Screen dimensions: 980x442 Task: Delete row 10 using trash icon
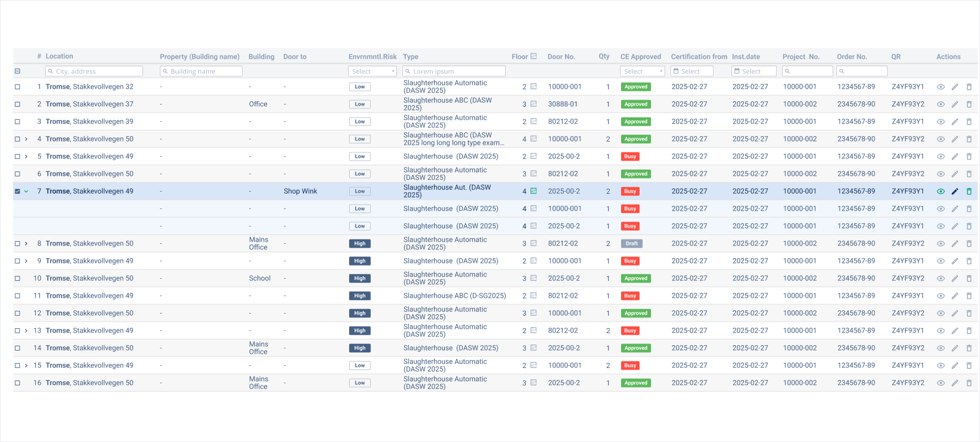[969, 278]
